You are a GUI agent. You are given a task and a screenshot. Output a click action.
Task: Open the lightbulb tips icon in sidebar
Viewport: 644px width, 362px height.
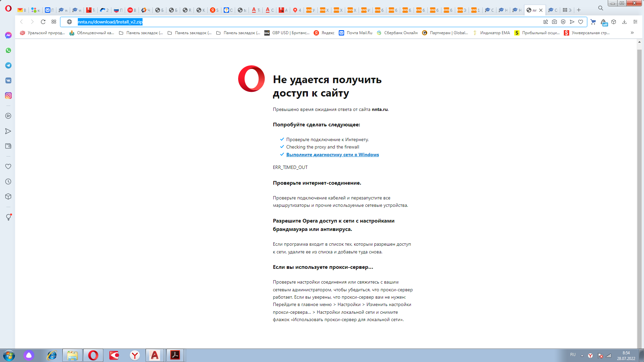point(8,217)
